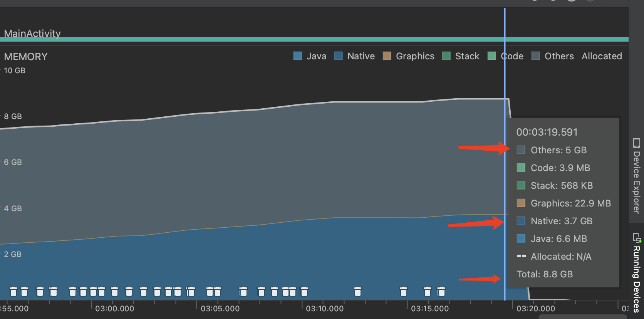The width and height of the screenshot is (644, 319).
Task: Click 'Graphics: 22.9 MB' in the tooltip
Action: (x=571, y=203)
